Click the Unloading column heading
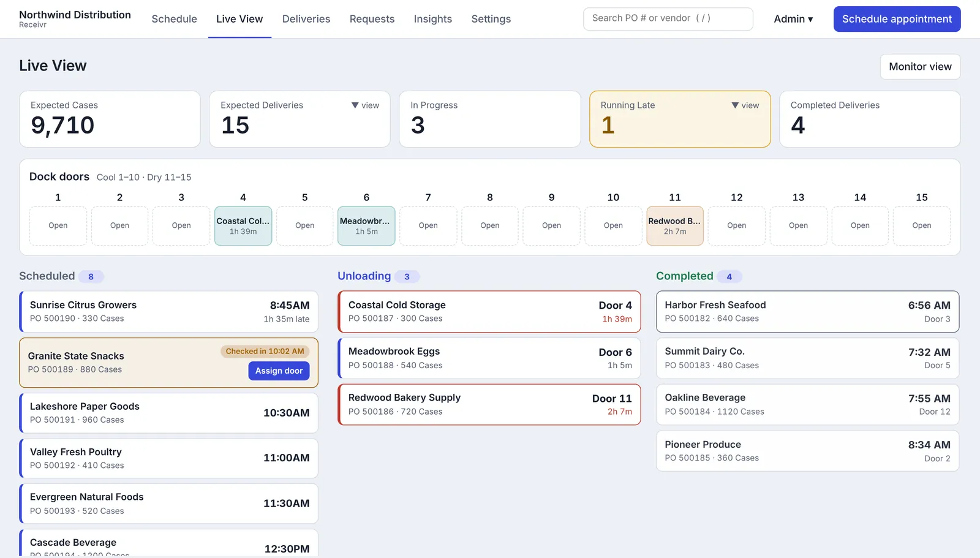 pyautogui.click(x=364, y=276)
